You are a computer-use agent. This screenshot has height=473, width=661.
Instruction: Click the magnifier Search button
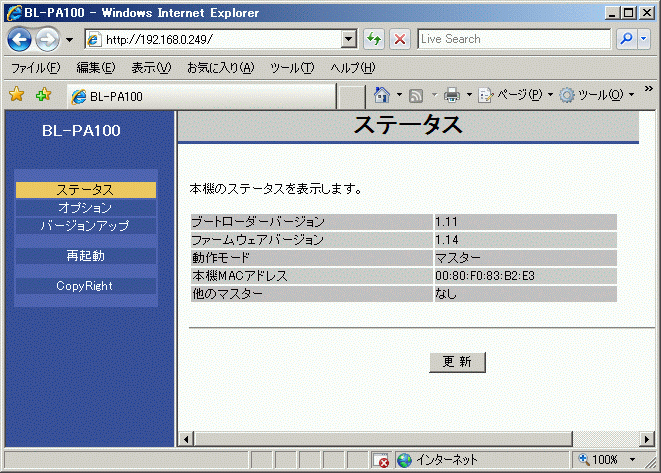click(626, 39)
